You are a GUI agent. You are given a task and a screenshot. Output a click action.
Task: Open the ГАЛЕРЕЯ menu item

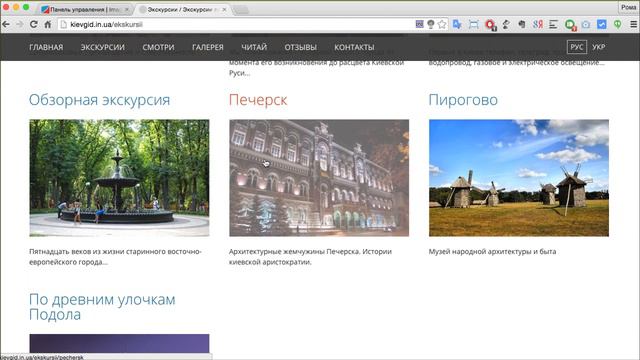point(208,47)
